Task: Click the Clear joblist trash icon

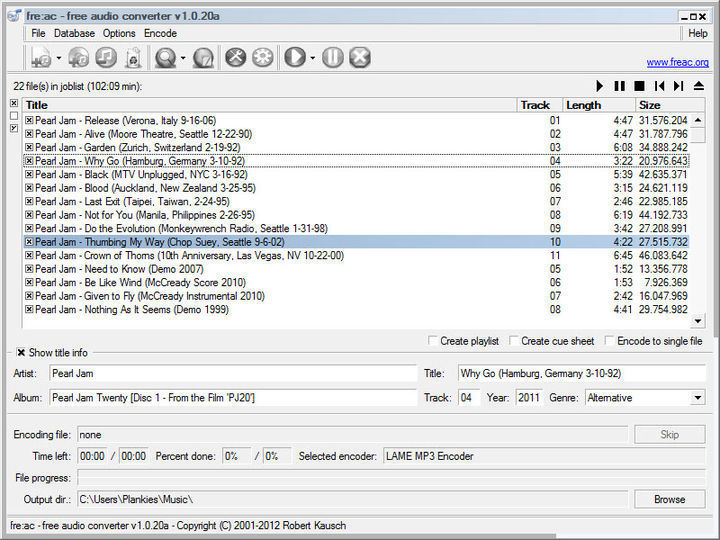Action: (x=133, y=58)
